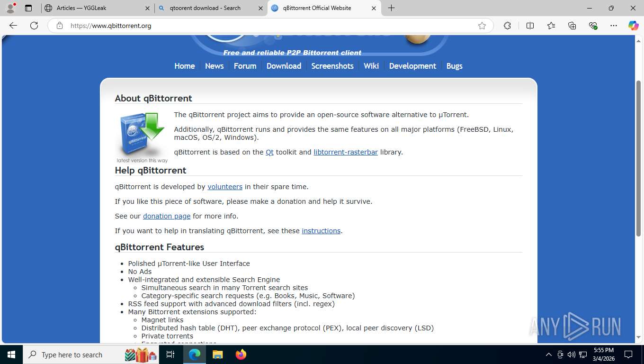Click the qBittorrent Features heading
This screenshot has height=364, width=644.
click(160, 247)
